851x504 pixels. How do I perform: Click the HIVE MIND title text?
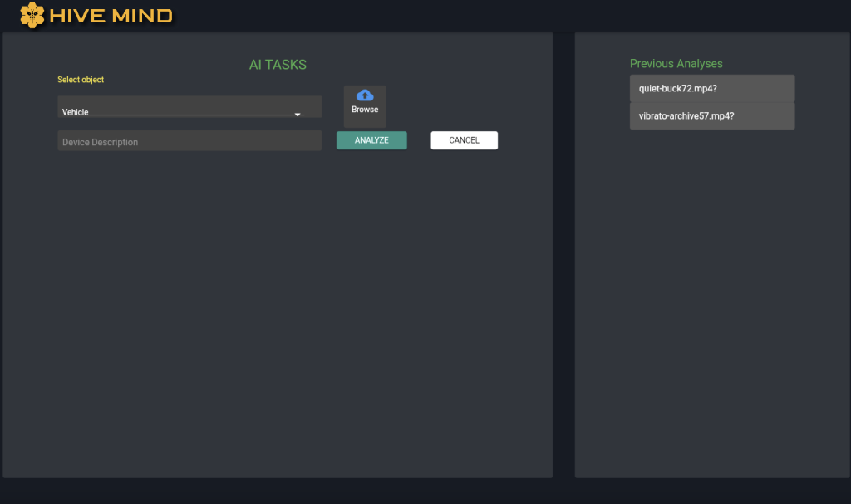point(111,15)
